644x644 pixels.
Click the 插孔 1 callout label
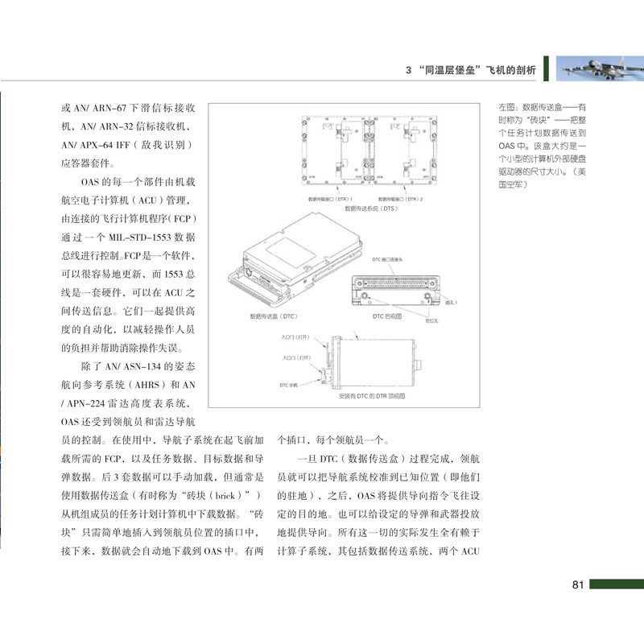coord(452,303)
